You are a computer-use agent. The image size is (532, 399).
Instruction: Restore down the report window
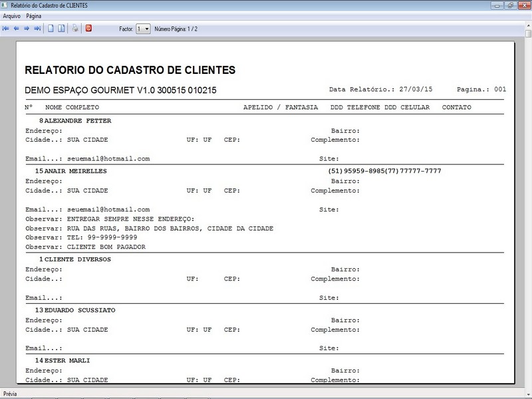point(510,5)
